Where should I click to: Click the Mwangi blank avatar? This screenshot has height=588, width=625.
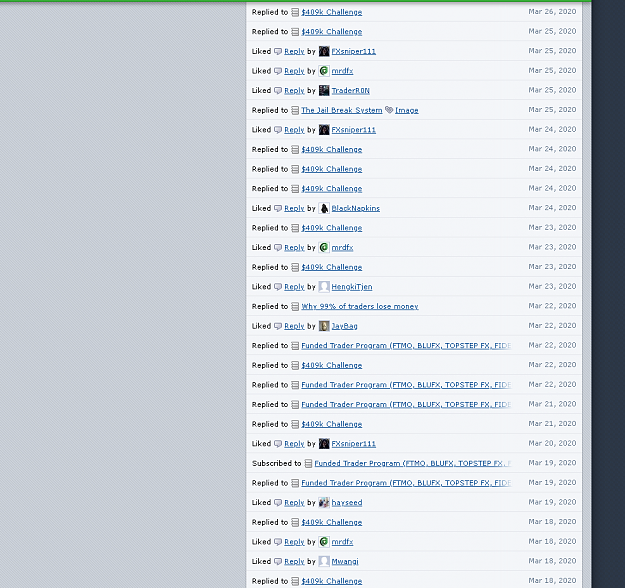point(324,561)
